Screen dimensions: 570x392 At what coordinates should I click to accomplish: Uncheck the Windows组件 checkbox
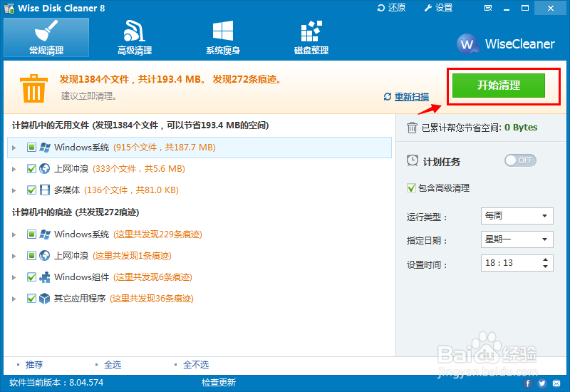[31, 277]
